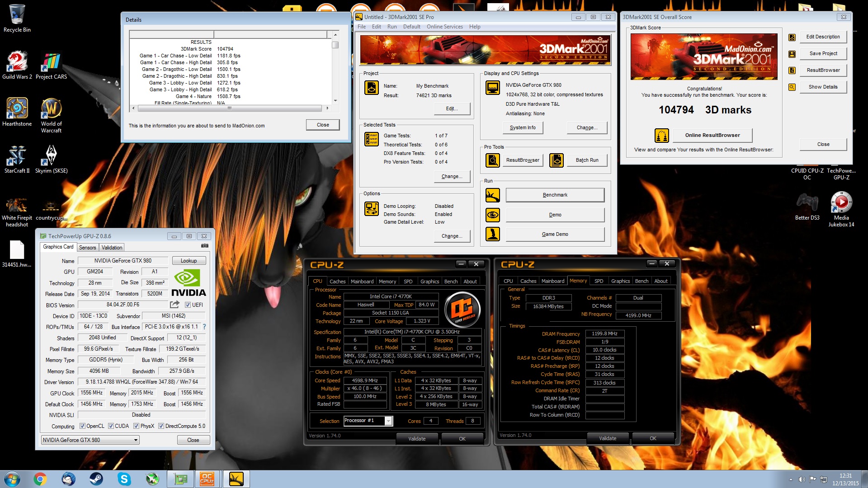Click the Benchmark run icon in 3DMark
This screenshot has height=488, width=868.
[x=493, y=195]
